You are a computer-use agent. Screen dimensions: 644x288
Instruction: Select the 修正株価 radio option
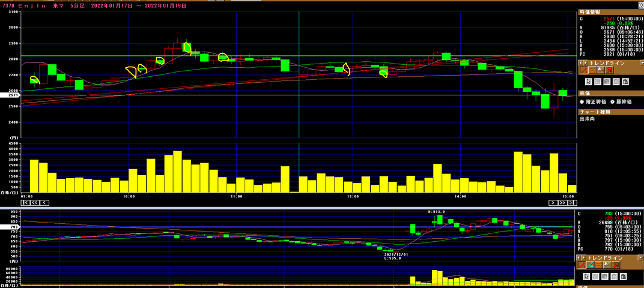click(582, 102)
